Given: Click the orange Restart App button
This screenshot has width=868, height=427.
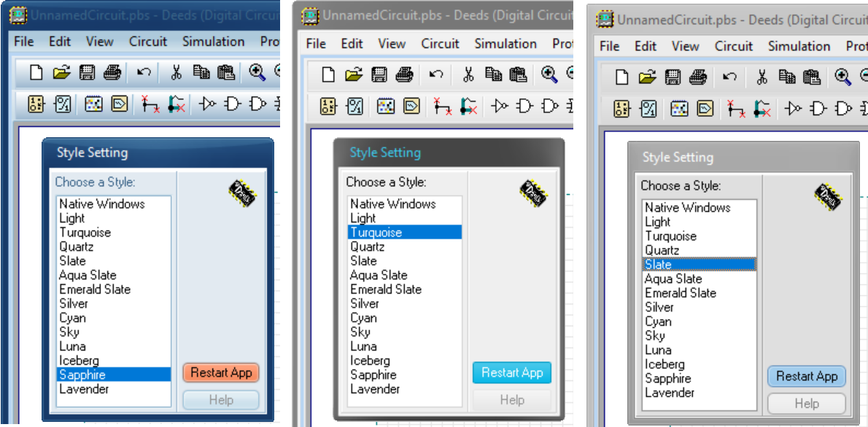Looking at the screenshot, I should [x=221, y=373].
